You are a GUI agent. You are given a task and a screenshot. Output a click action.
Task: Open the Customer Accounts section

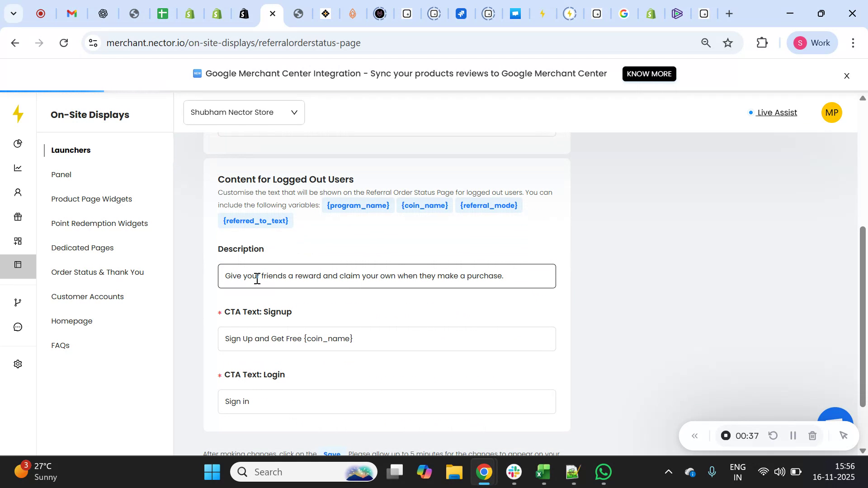pyautogui.click(x=87, y=296)
